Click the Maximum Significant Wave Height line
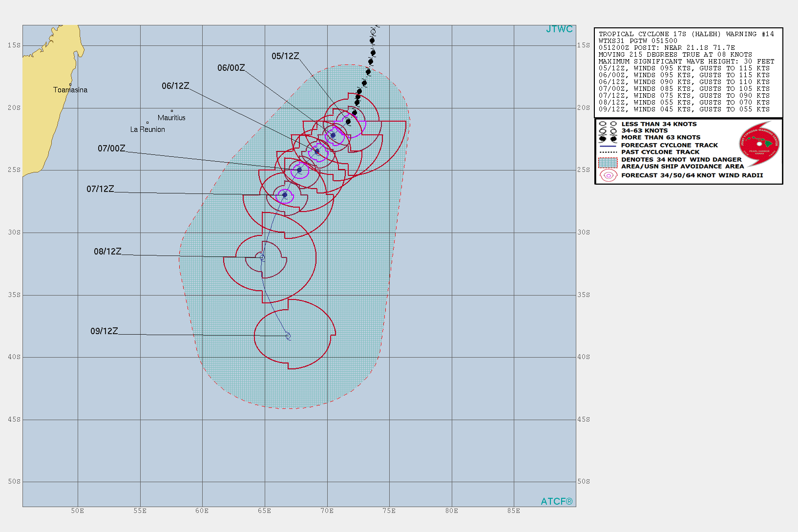 coord(686,62)
